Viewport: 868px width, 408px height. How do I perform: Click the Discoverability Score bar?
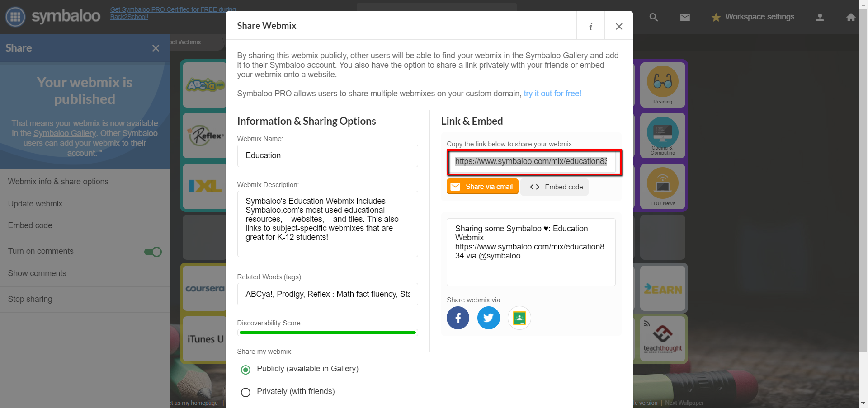point(327,333)
